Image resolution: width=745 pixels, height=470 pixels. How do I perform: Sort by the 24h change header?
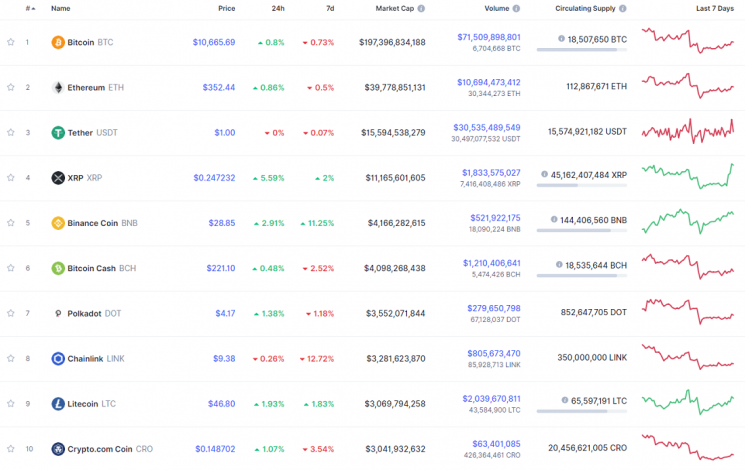(278, 9)
